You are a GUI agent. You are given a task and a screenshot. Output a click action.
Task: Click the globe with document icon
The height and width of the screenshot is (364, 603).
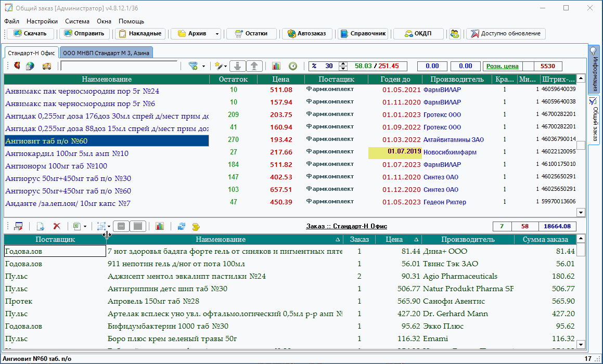30,66
